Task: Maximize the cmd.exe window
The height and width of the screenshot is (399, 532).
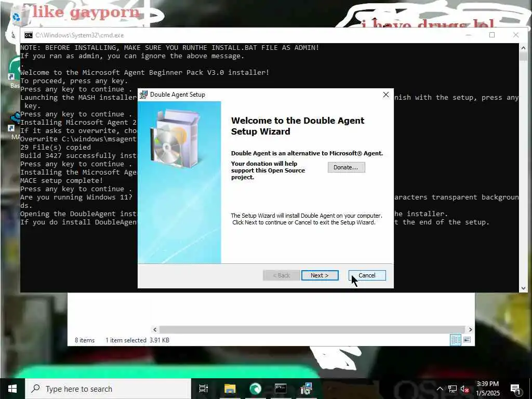Action: [x=492, y=35]
